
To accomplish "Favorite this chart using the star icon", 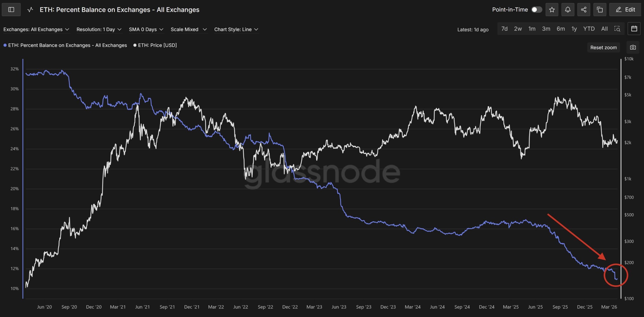I will [552, 10].
